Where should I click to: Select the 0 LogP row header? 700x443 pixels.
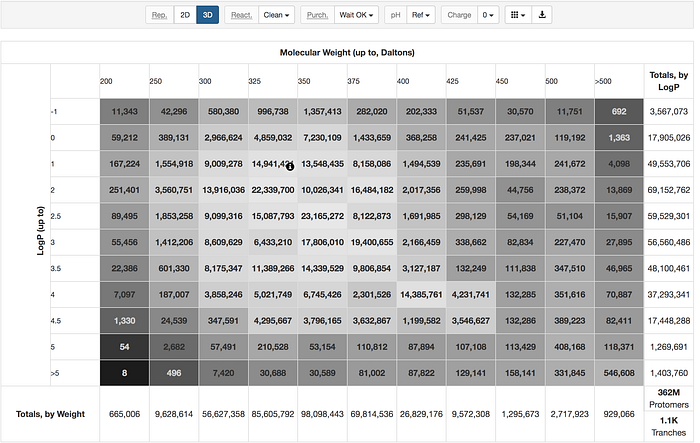pos(75,138)
